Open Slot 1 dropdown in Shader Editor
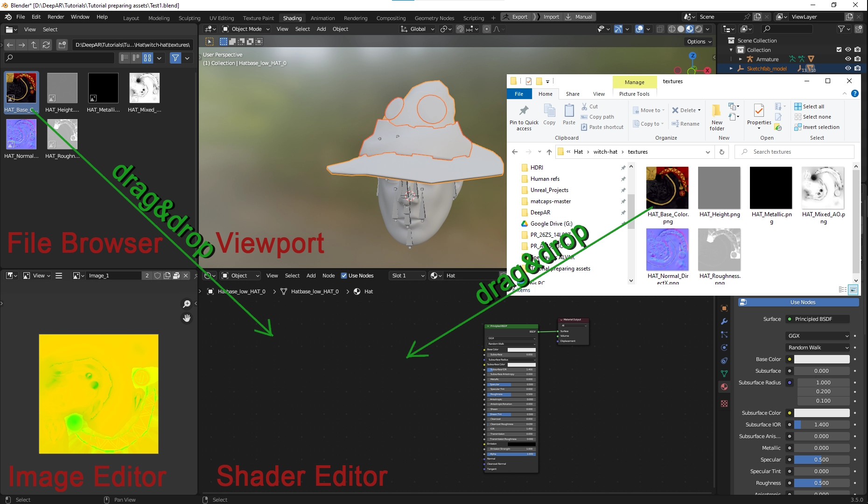Image resolution: width=868 pixels, height=504 pixels. click(x=407, y=276)
